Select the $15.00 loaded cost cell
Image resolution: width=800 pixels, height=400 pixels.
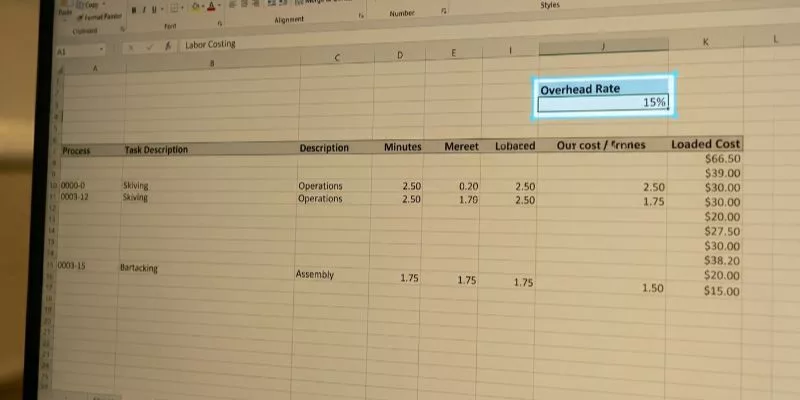pyautogui.click(x=704, y=291)
